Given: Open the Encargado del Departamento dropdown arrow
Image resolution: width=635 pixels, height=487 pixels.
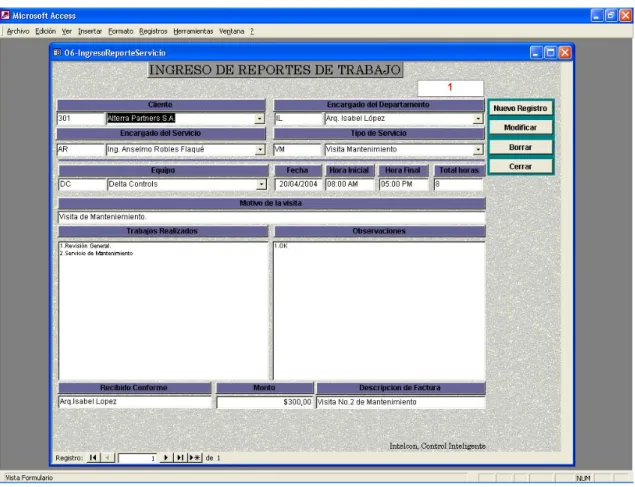Looking at the screenshot, I should pyautogui.click(x=478, y=119).
